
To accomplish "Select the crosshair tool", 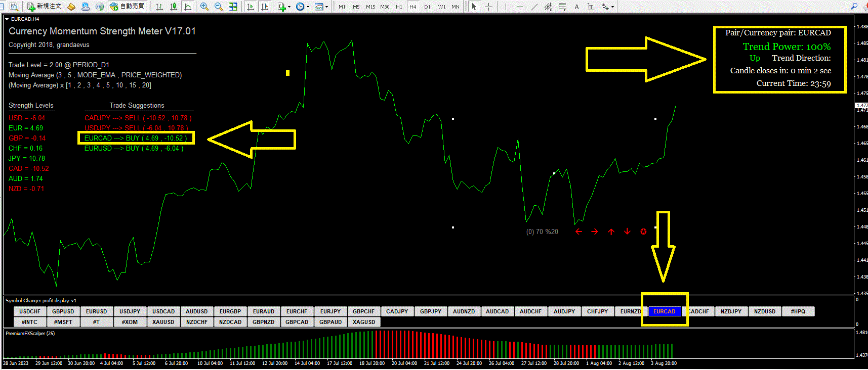I will [488, 7].
